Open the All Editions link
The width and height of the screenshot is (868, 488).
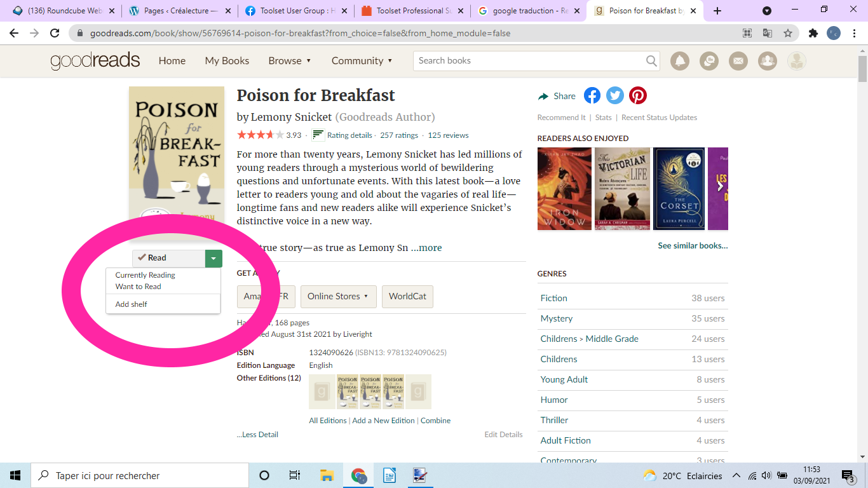point(328,421)
